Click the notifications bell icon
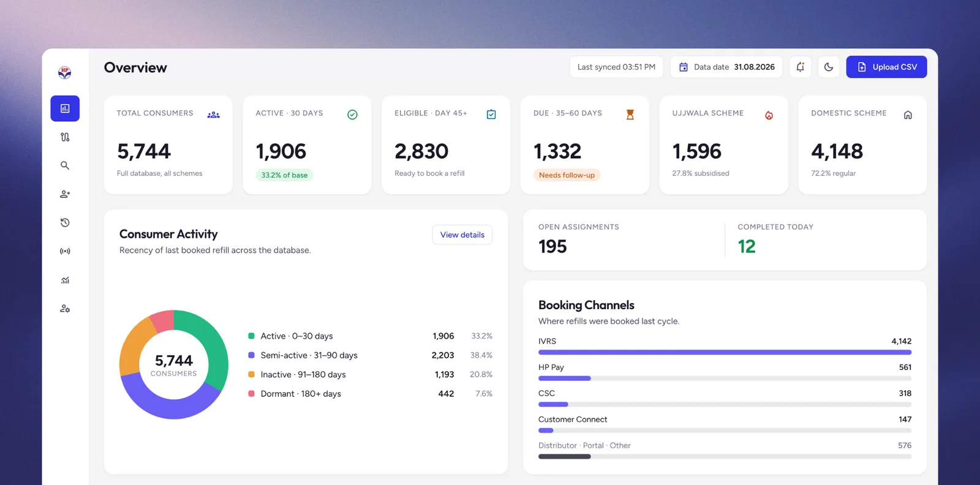This screenshot has width=980, height=485. pyautogui.click(x=801, y=67)
